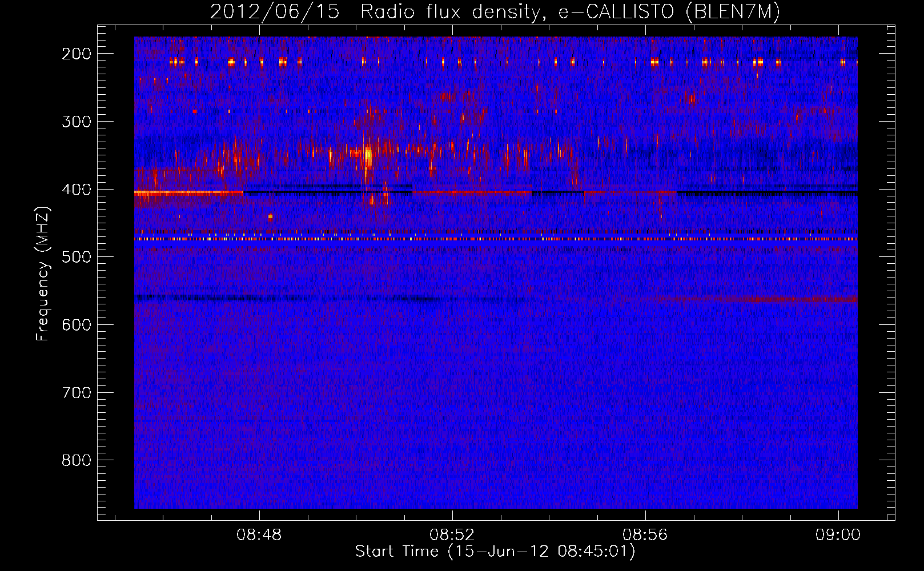This screenshot has height=571, width=924.
Task: Click the 200 frequency tick label
Action: pos(76,54)
